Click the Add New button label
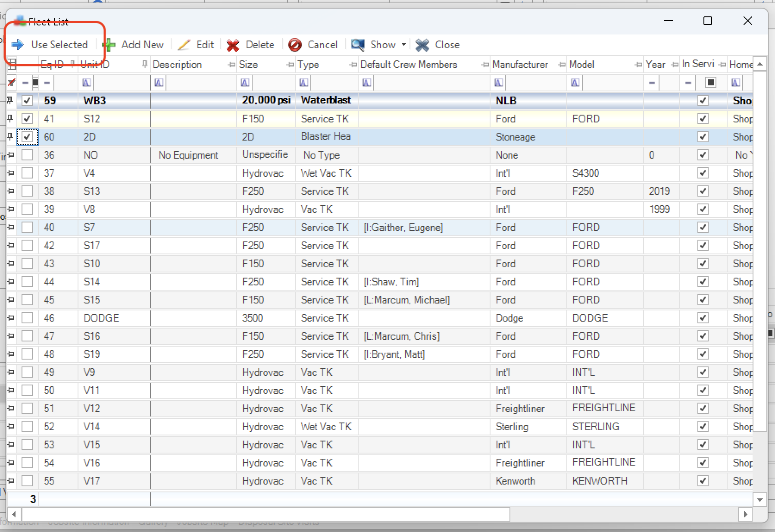The height and width of the screenshot is (532, 775). point(142,45)
